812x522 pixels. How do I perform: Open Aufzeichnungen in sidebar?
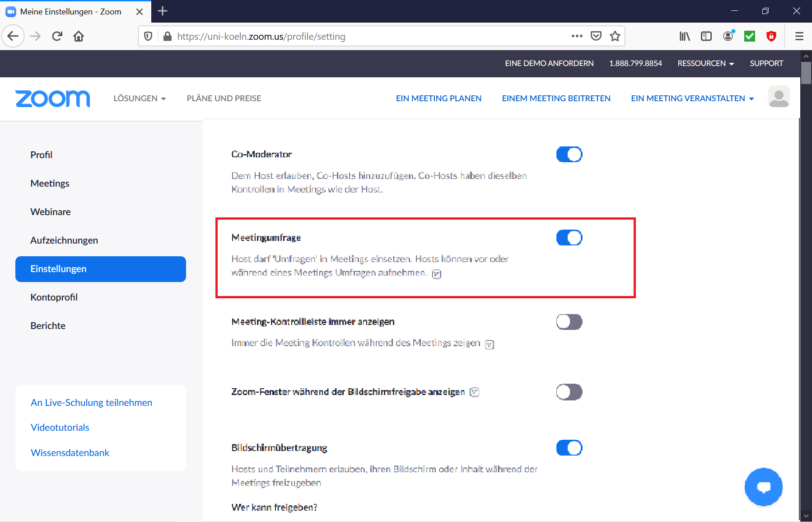pyautogui.click(x=64, y=240)
